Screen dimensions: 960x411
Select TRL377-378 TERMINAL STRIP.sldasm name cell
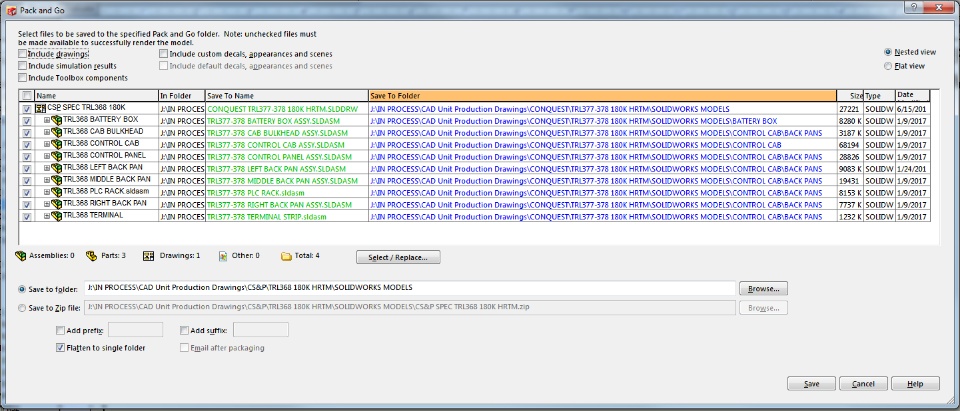(287, 216)
